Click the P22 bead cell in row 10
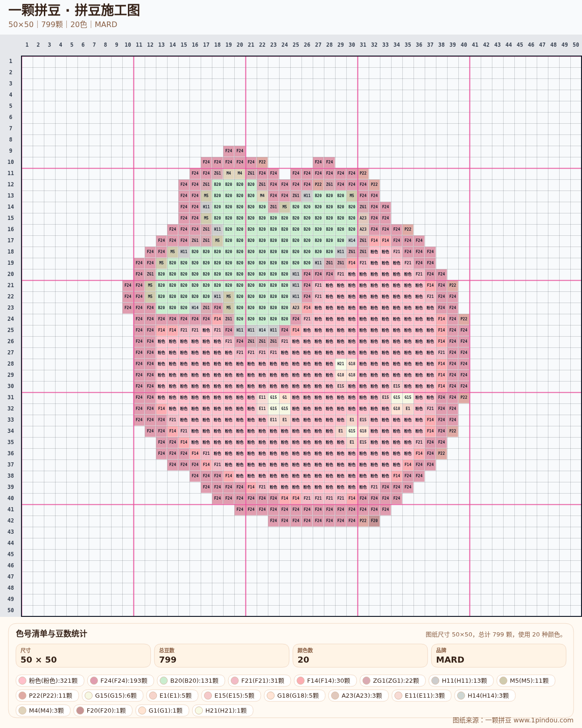582x728 pixels. 262,162
